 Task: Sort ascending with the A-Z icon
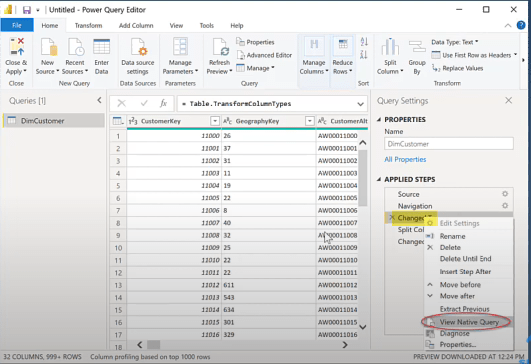(x=364, y=41)
